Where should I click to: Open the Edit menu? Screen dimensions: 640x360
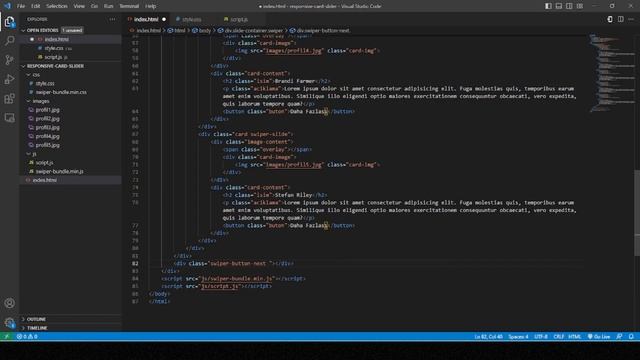(36, 6)
